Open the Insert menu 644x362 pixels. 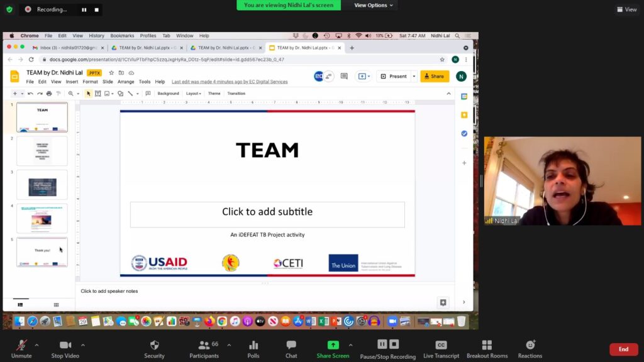72,82
